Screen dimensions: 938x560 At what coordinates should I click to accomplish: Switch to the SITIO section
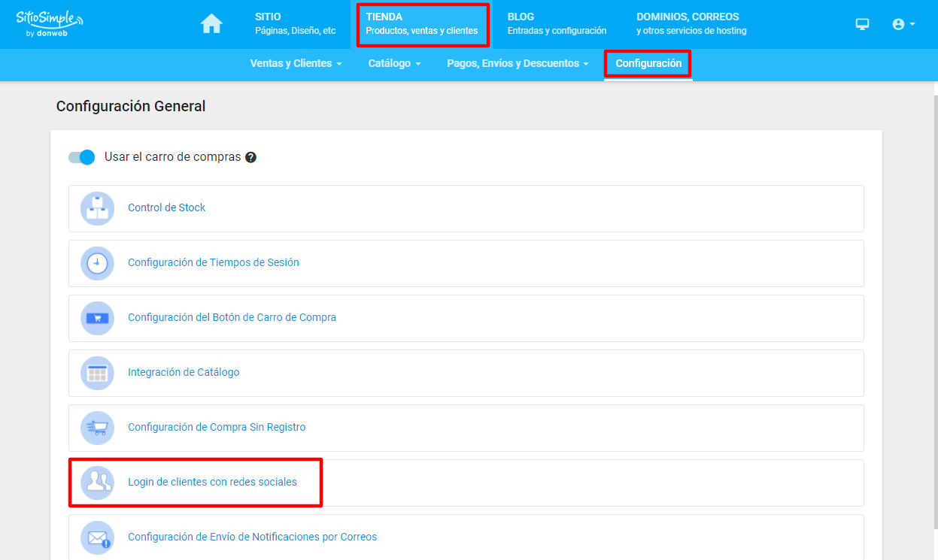295,24
